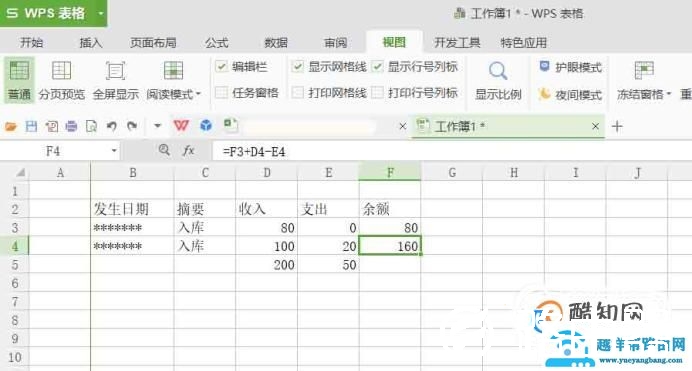Select the 入库 cell in row 3

205,227
